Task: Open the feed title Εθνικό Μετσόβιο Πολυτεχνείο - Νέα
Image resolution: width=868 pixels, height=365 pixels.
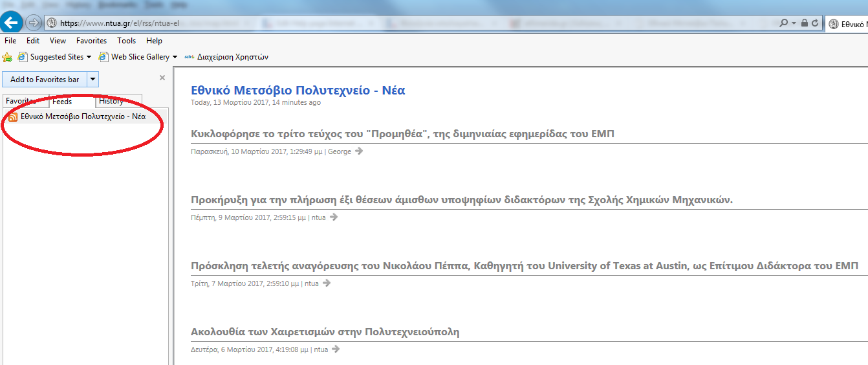Action: [298, 91]
